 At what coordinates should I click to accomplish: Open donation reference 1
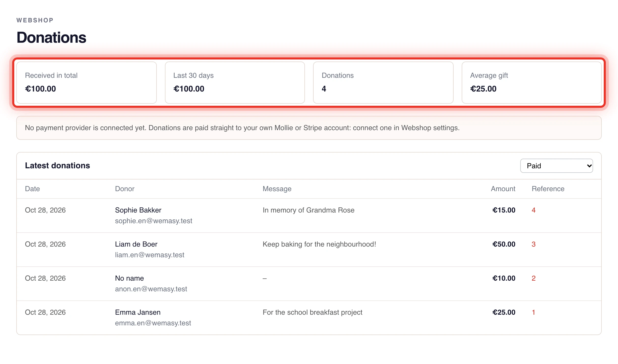(x=533, y=312)
